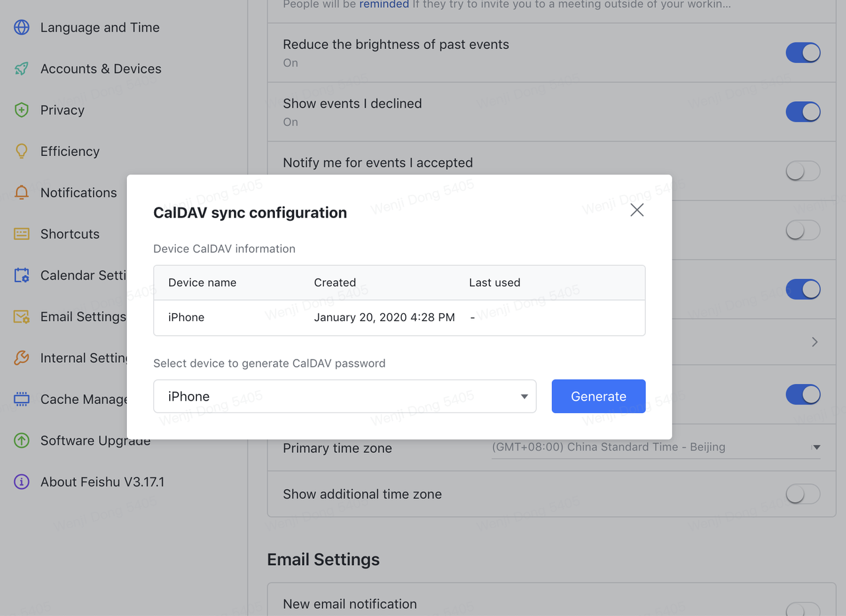The height and width of the screenshot is (616, 846).
Task: Click the shield icon for Privacy
Action: pyautogui.click(x=22, y=110)
